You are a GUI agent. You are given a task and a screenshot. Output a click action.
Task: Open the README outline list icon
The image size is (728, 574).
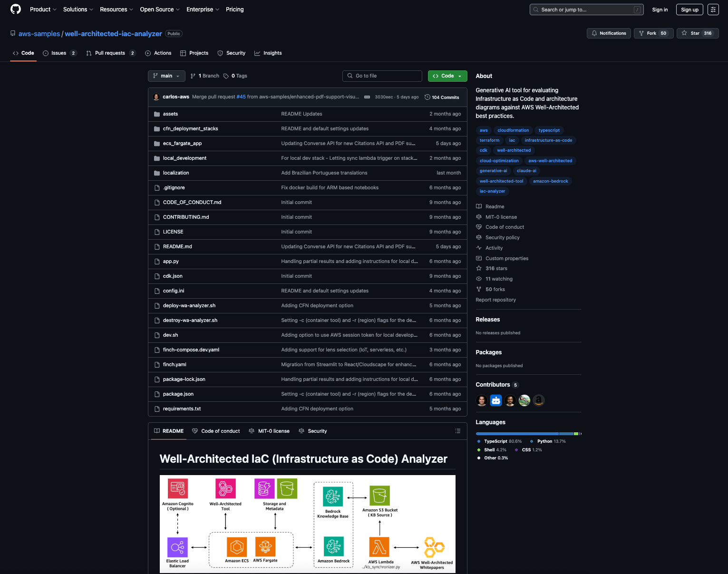point(457,431)
